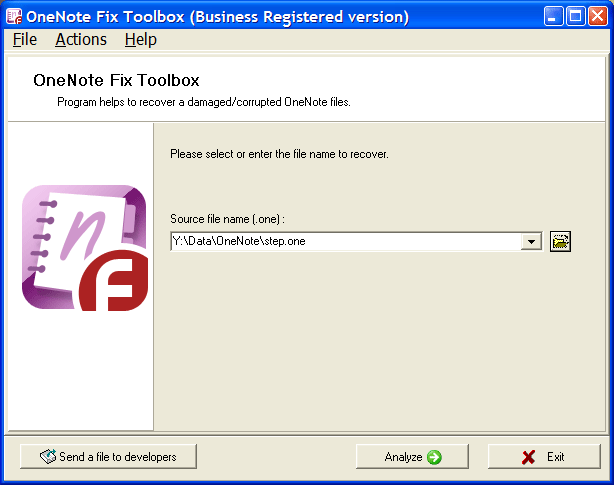The height and width of the screenshot is (485, 614).
Task: Click into the source file name field
Action: (346, 242)
